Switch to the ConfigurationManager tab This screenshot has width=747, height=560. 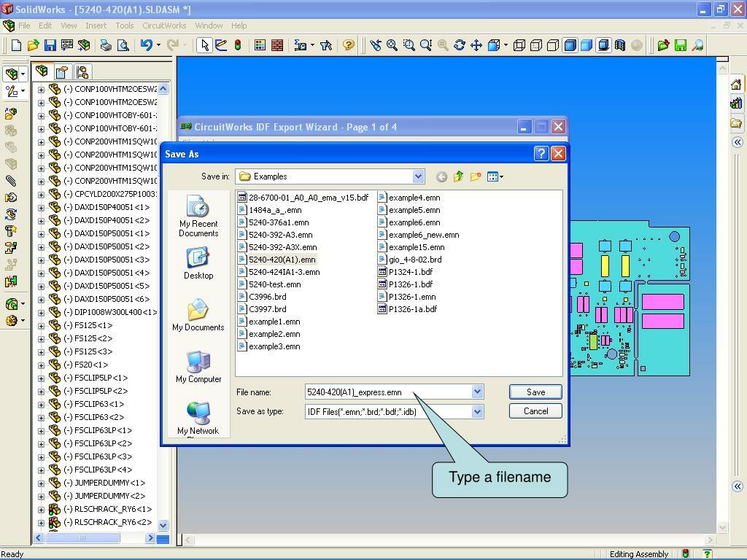pos(82,72)
